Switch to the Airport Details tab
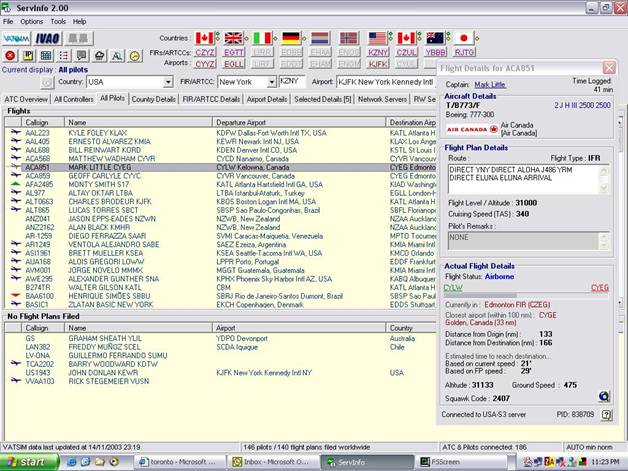The height and width of the screenshot is (471, 628). [x=266, y=99]
